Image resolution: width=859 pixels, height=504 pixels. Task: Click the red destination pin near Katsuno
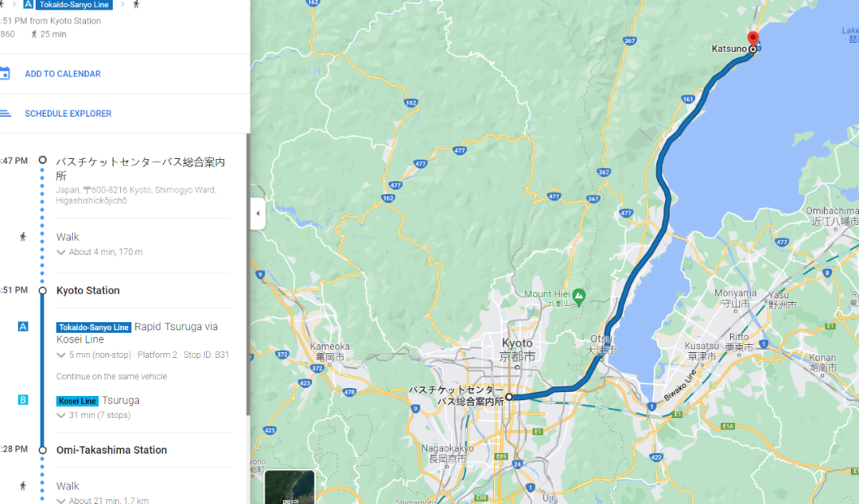(x=753, y=40)
